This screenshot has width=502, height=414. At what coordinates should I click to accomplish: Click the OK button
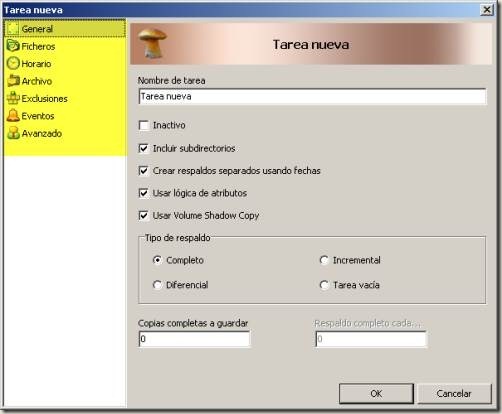pos(376,394)
